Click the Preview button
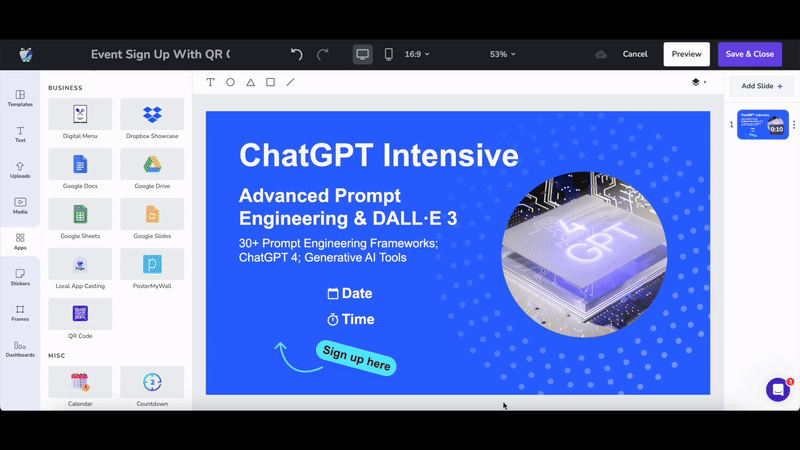800x450 pixels. [686, 54]
